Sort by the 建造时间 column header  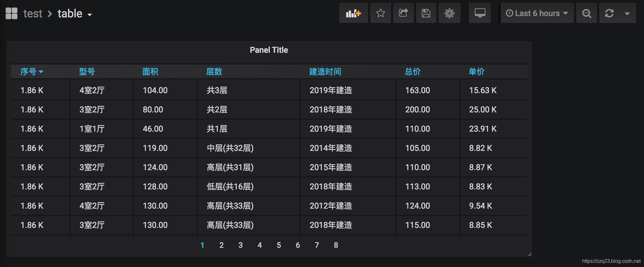(x=325, y=72)
